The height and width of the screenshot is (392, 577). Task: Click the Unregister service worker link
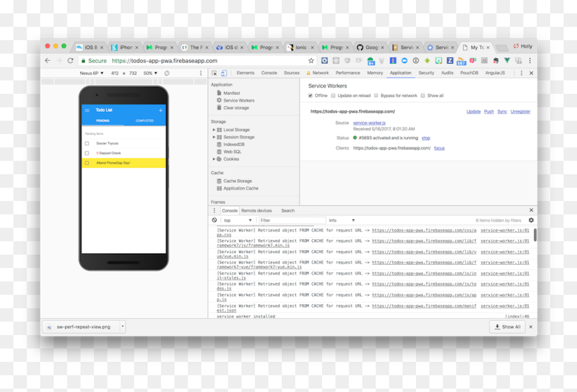521,112
